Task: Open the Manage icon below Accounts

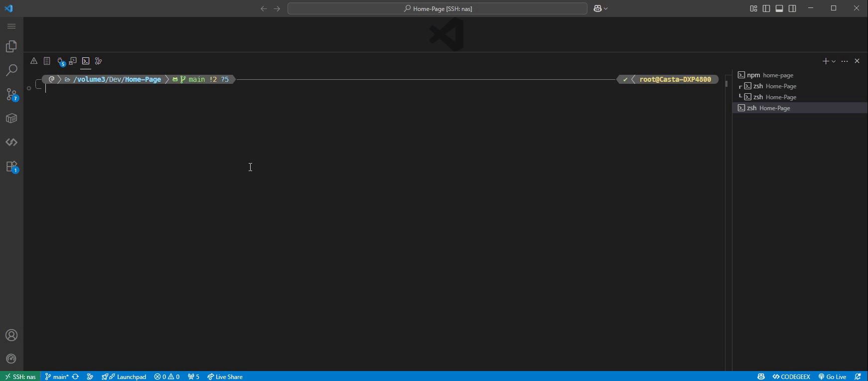Action: tap(11, 359)
